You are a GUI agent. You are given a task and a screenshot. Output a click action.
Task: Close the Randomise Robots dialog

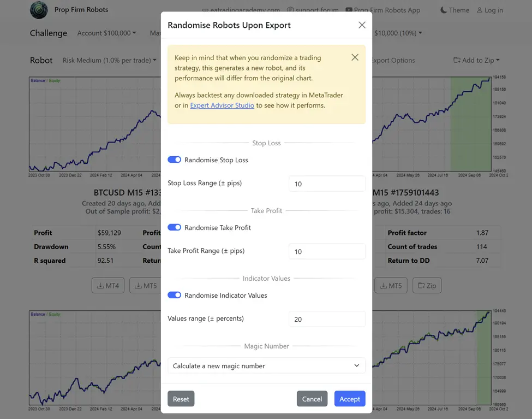(x=362, y=25)
